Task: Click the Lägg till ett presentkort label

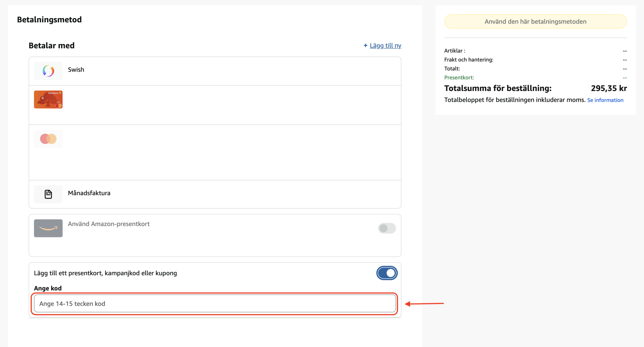Action: coord(105,273)
